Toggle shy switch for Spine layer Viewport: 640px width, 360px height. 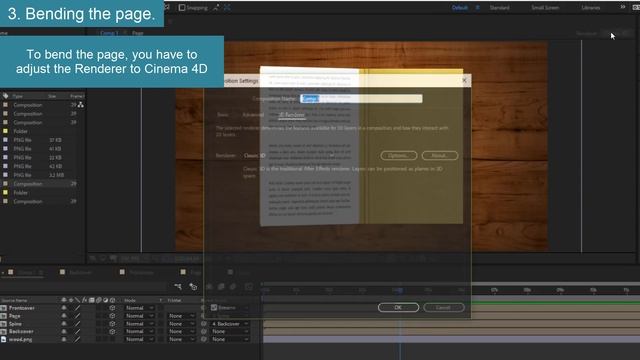64,323
